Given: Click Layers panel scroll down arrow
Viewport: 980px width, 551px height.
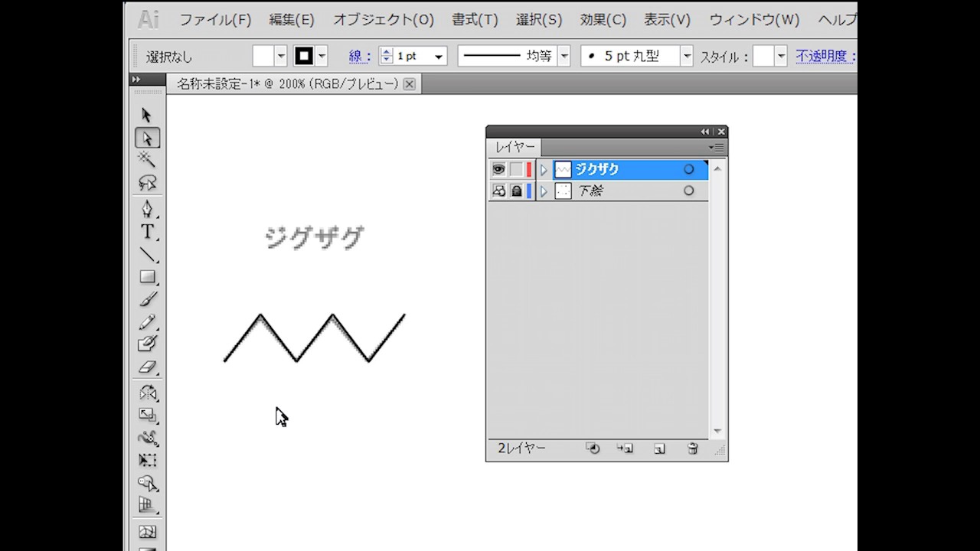Looking at the screenshot, I should [717, 432].
